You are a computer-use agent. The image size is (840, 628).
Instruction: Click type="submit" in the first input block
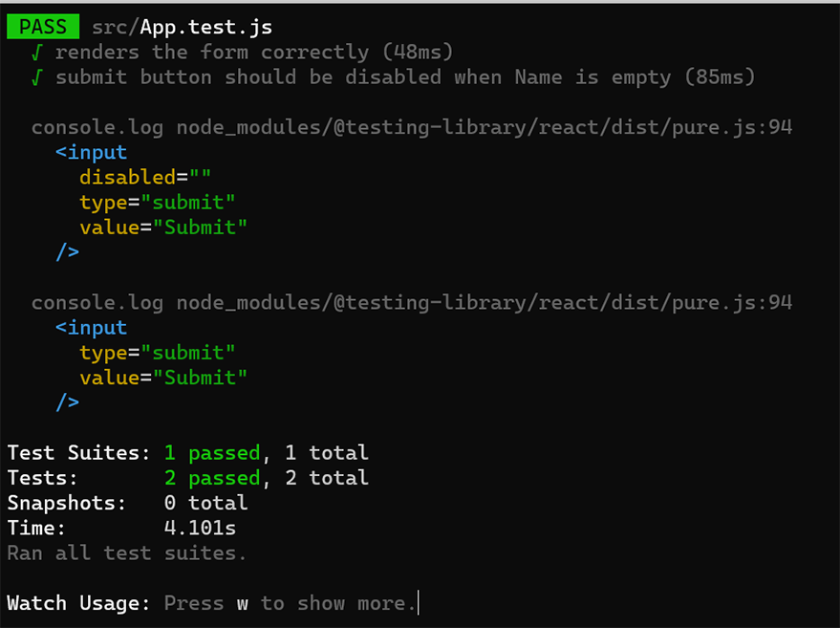coord(158,203)
